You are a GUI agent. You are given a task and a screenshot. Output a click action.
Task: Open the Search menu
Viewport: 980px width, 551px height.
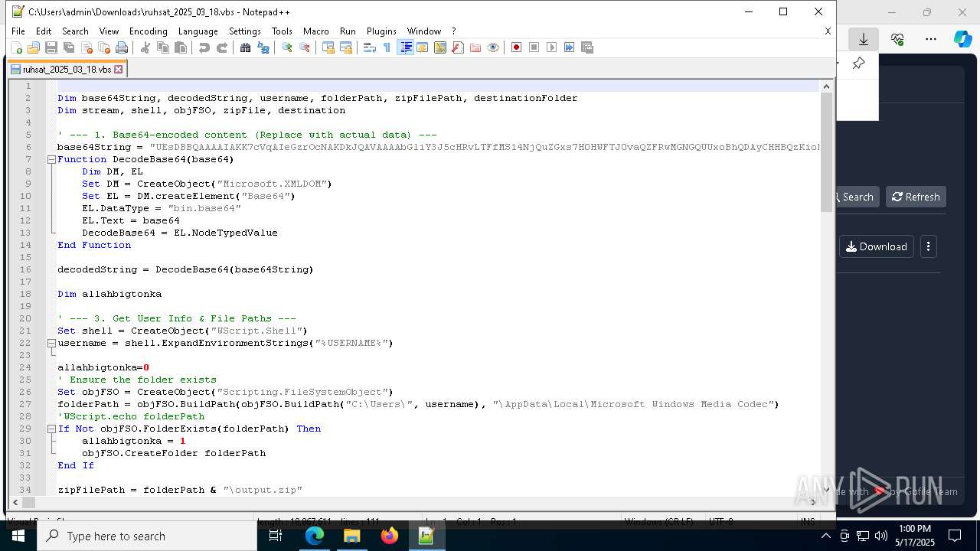point(75,31)
